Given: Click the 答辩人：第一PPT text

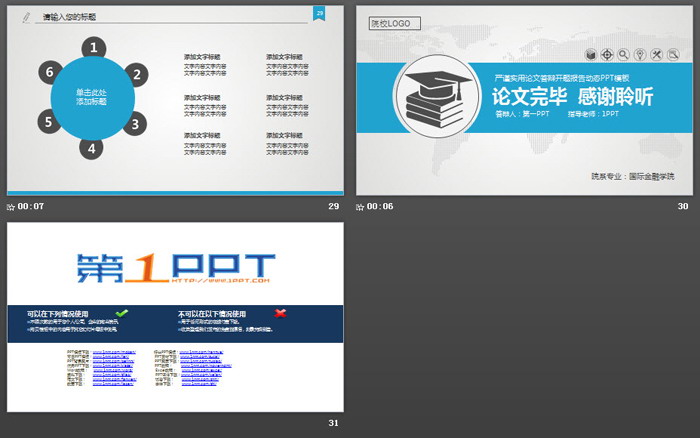Looking at the screenshot, I should pos(522,114).
